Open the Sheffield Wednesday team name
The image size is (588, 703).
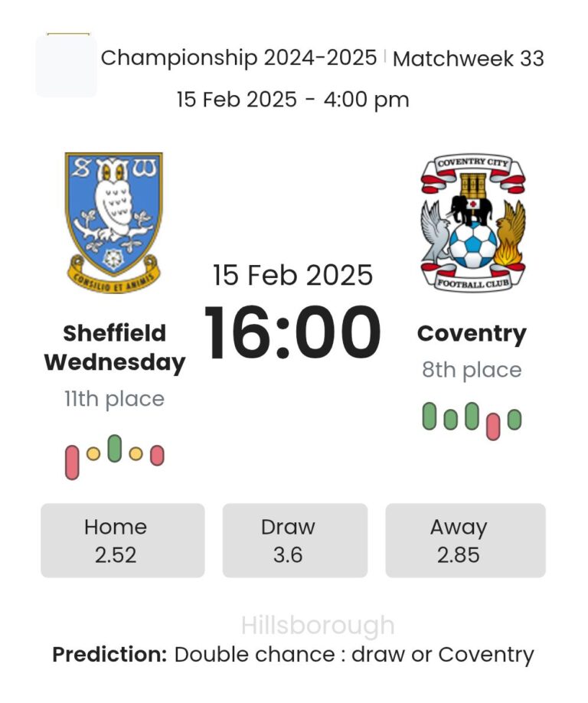point(115,347)
